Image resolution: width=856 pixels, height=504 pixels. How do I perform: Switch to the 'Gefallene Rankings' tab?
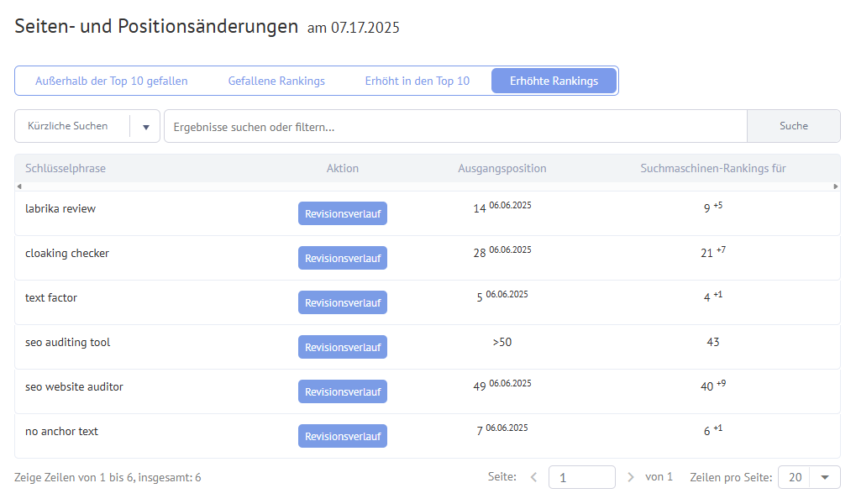click(x=276, y=81)
